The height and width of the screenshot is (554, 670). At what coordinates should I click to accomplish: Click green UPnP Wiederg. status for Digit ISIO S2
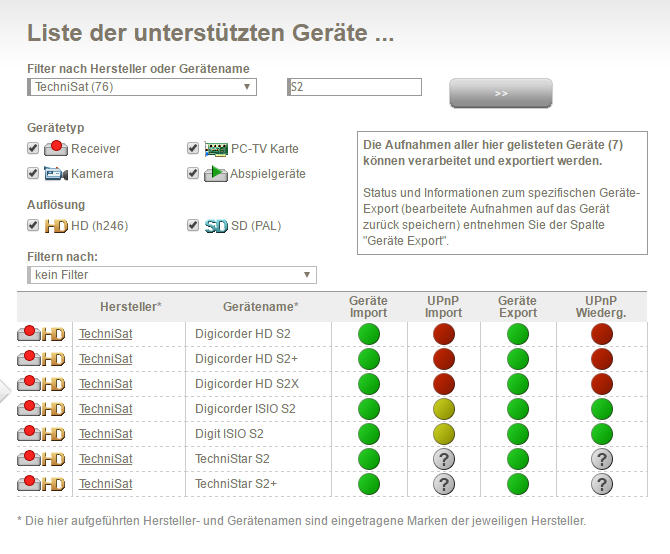602,434
